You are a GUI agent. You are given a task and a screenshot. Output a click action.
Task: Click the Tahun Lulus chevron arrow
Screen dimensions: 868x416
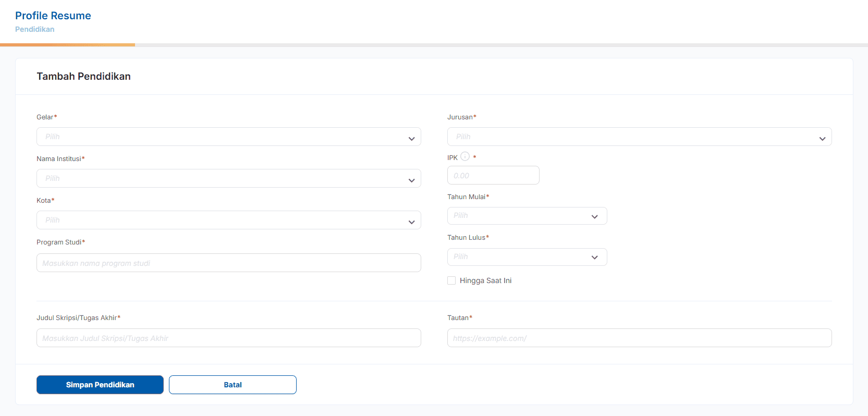pyautogui.click(x=594, y=258)
